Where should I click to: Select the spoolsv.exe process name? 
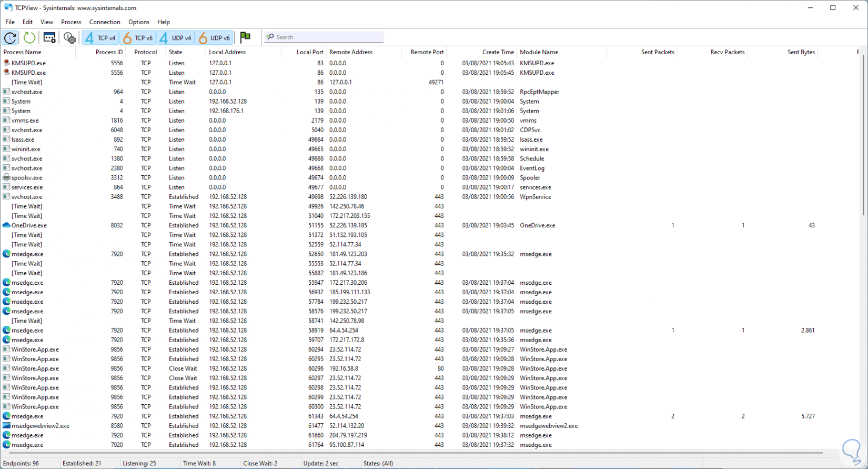click(x=27, y=178)
